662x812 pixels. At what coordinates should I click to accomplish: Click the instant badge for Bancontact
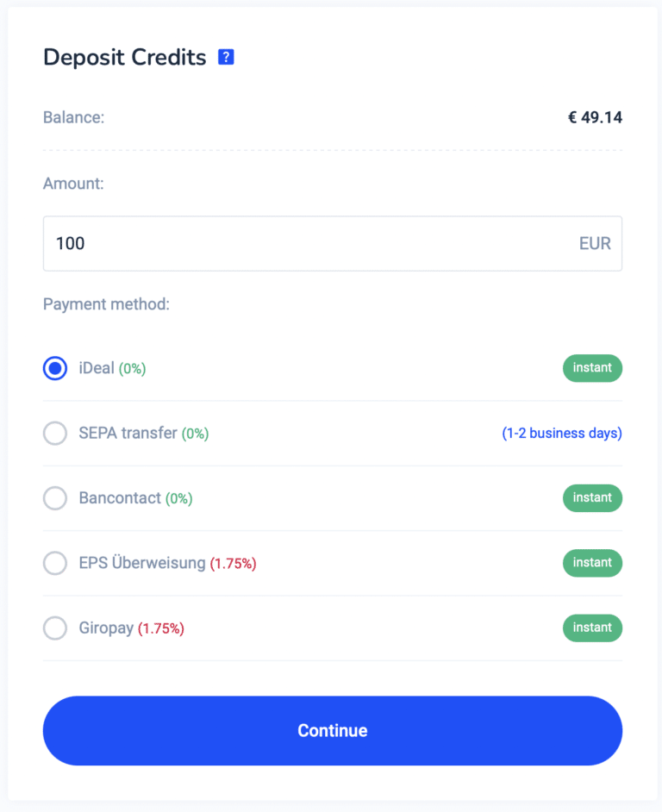tap(592, 498)
